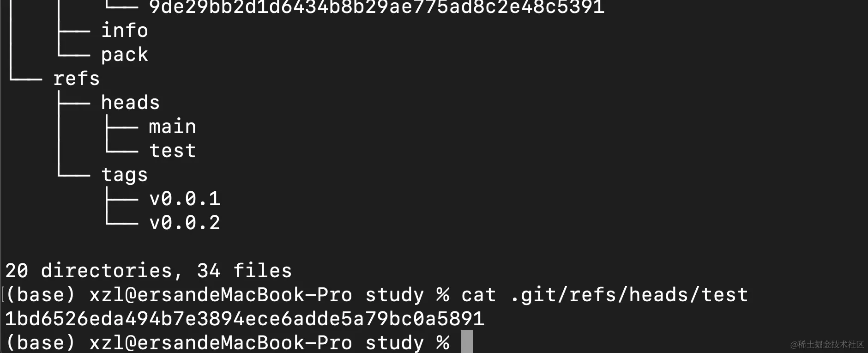Viewport: 868px width, 353px height.
Task: Place cursor at the terminal prompt block
Action: tap(467, 342)
